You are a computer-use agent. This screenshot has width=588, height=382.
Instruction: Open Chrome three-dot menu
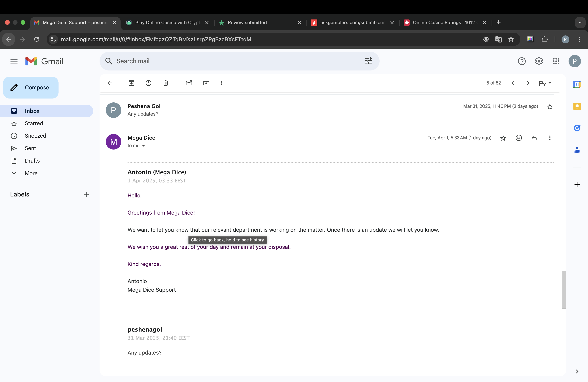pyautogui.click(x=579, y=39)
